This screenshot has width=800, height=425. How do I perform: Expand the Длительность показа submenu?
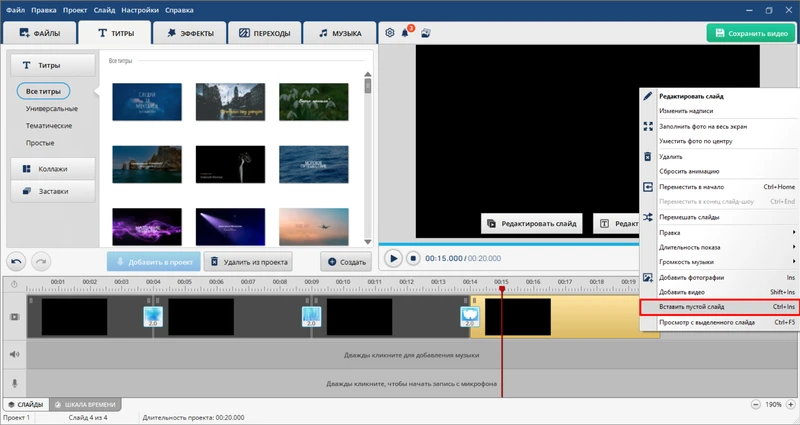[x=719, y=247]
